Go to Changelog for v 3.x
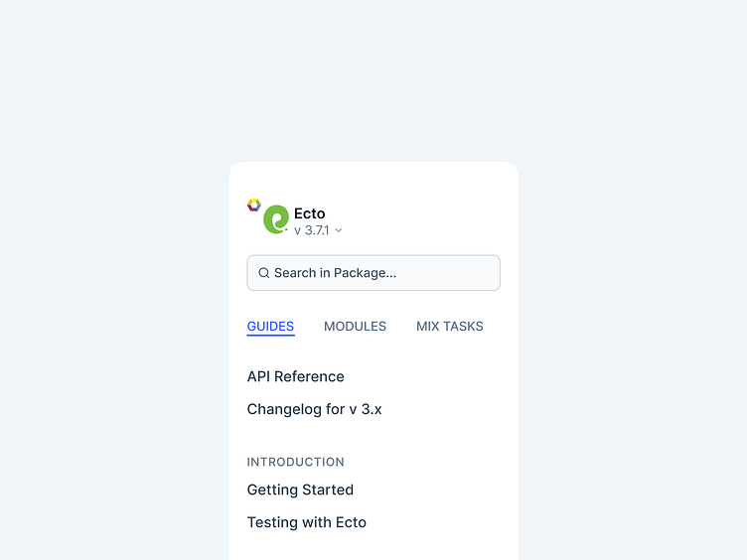Viewport: 747px width, 560px height. pos(314,409)
